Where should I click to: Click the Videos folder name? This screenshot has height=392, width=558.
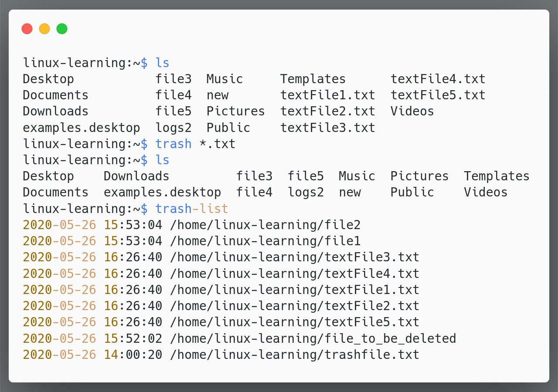point(412,111)
